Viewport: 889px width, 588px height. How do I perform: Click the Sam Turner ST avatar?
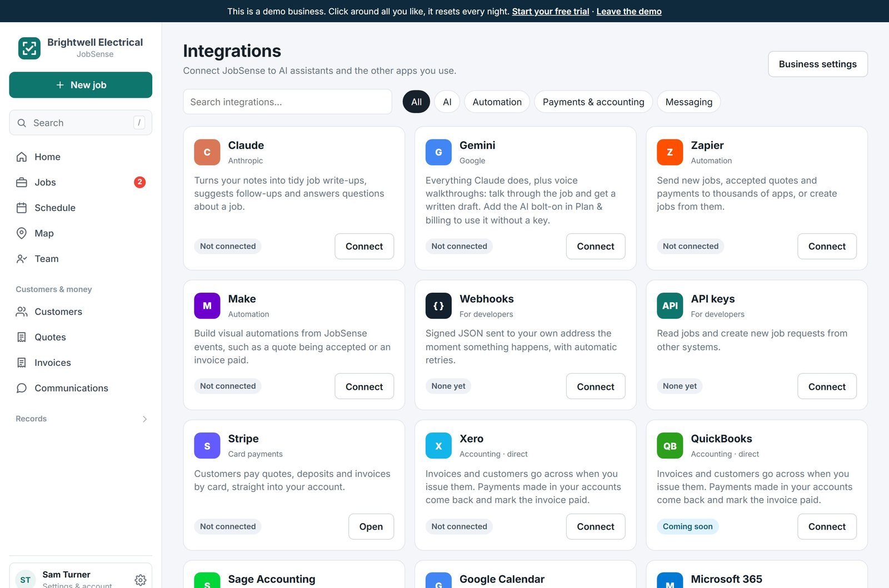[x=26, y=580]
